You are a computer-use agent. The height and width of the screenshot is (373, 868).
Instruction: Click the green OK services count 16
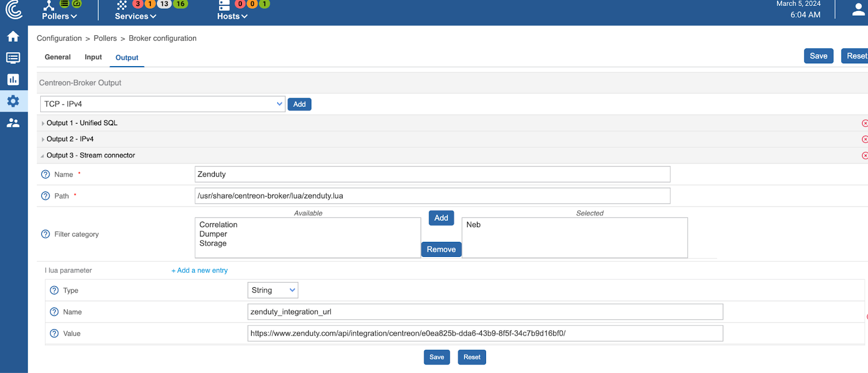click(x=180, y=4)
